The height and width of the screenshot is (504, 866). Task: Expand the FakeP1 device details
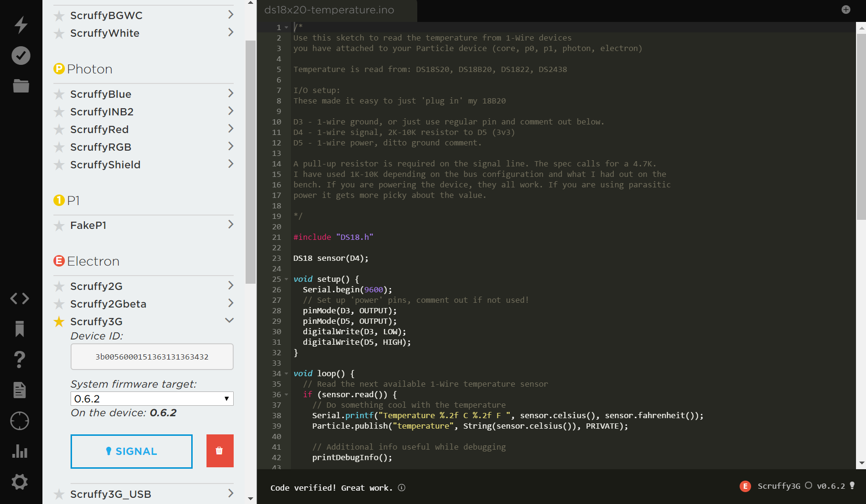click(230, 225)
